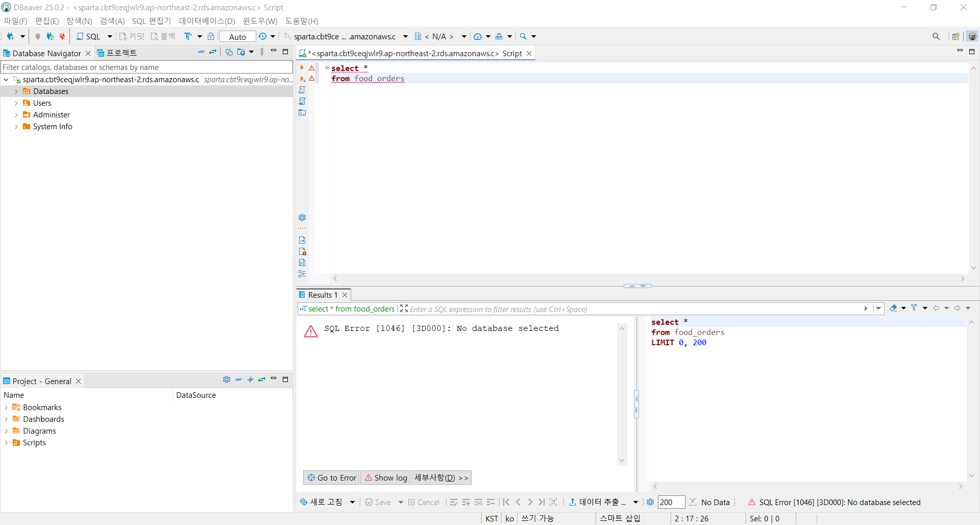The height and width of the screenshot is (525, 980).
Task: Expand the Databases tree node
Action: [16, 91]
